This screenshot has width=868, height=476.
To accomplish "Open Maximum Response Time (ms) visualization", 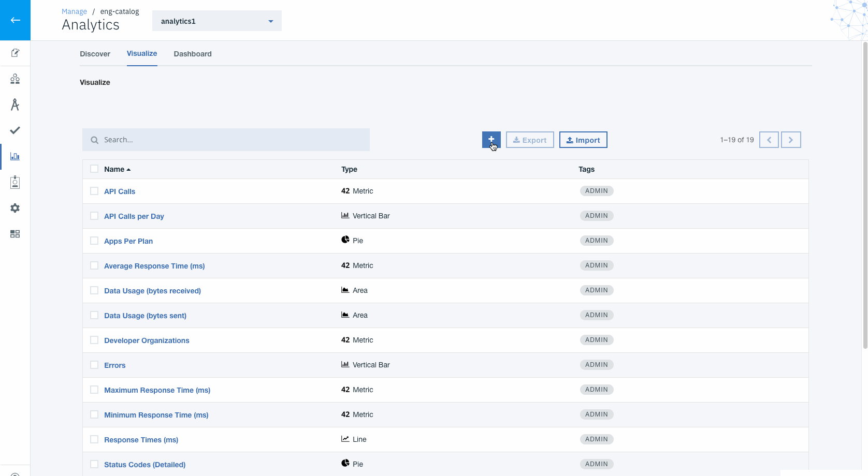I will [157, 390].
